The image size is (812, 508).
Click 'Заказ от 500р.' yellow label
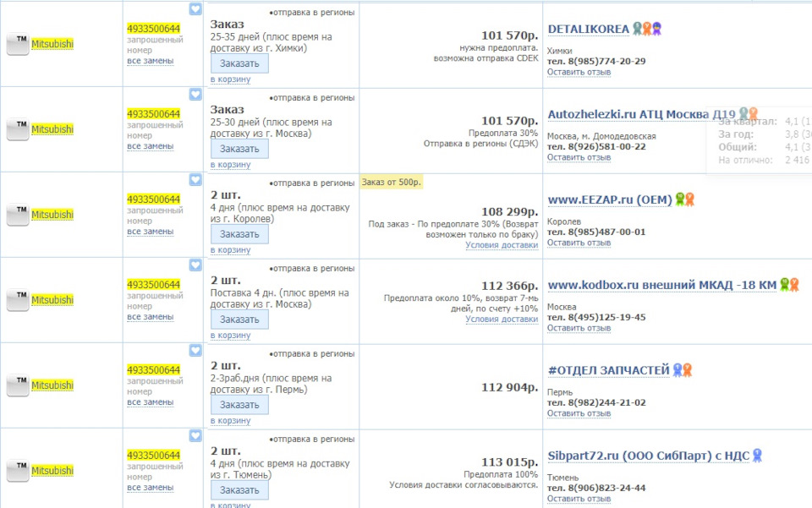392,182
